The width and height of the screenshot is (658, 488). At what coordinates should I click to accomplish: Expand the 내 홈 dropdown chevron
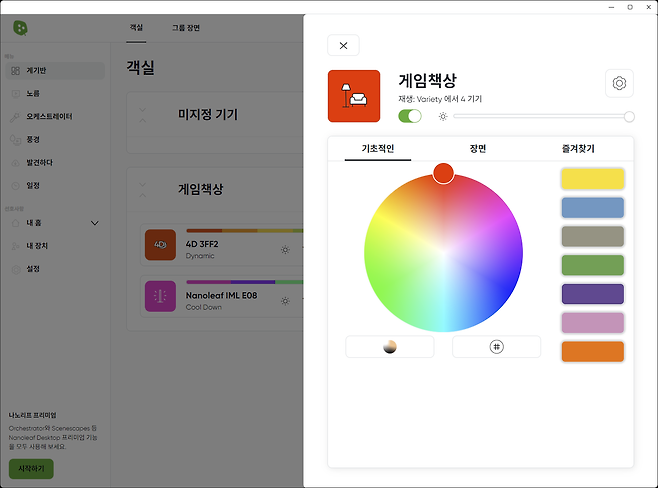[95, 222]
